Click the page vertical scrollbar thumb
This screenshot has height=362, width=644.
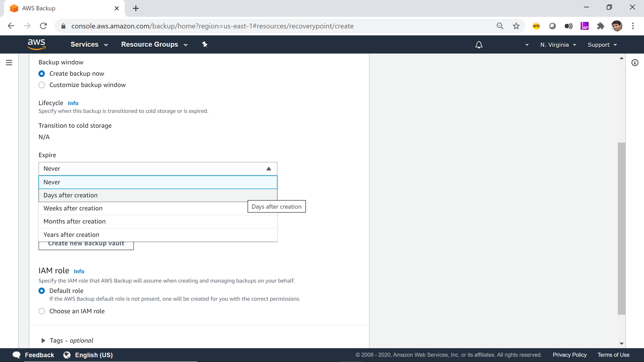point(621,228)
